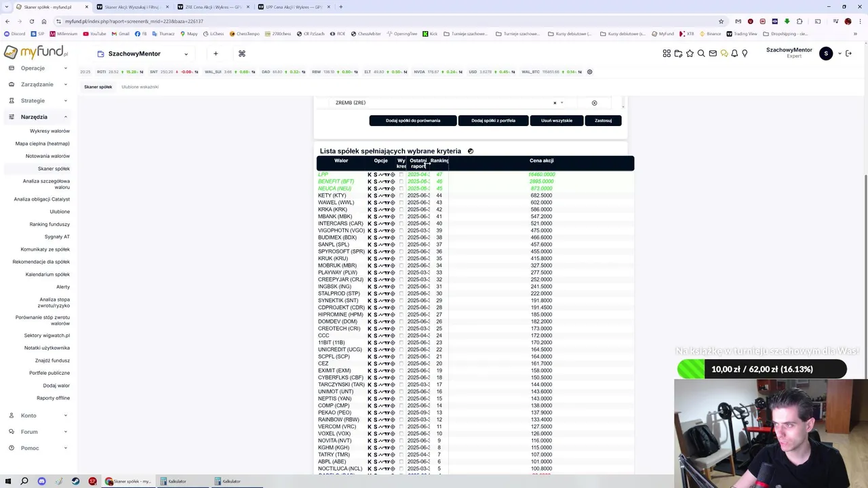Tick the chart checkbox for KETY (KTY)
The image size is (868, 488).
point(401,196)
